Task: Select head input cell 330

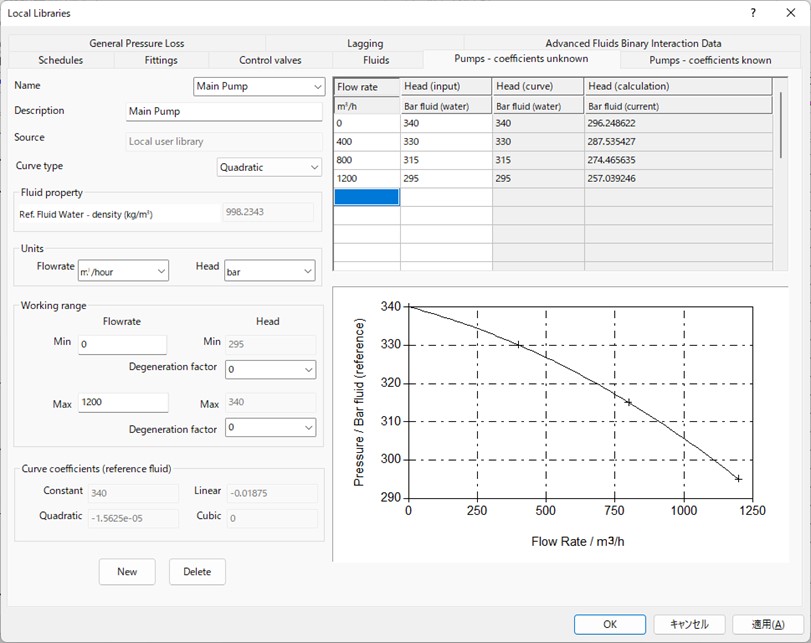Action: [x=446, y=142]
